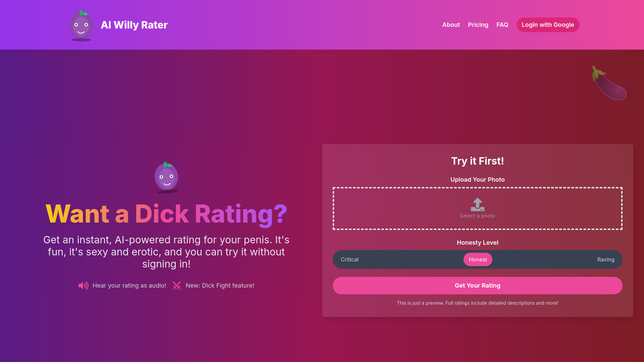
Task: Drag the Honesty Level slider control
Action: pos(478,259)
